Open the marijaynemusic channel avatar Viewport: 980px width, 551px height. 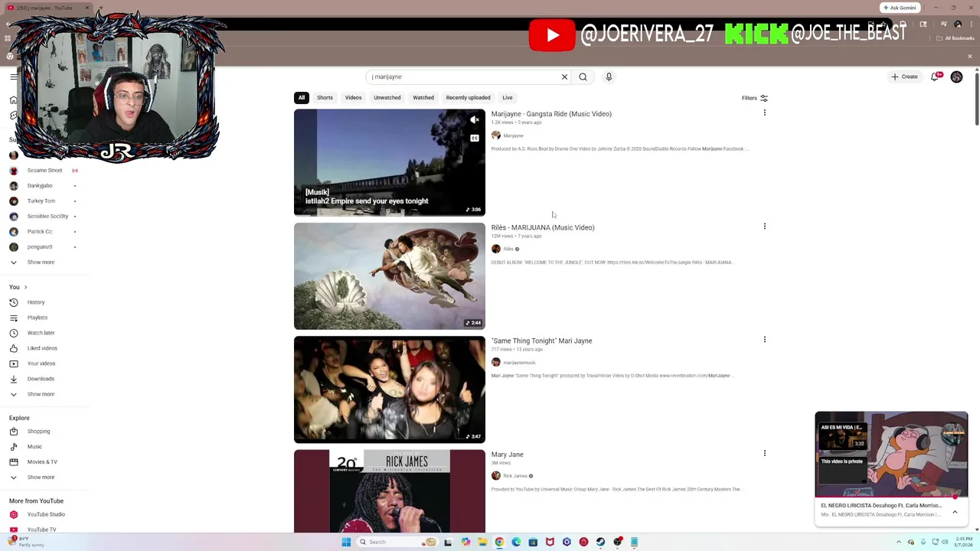pos(495,362)
